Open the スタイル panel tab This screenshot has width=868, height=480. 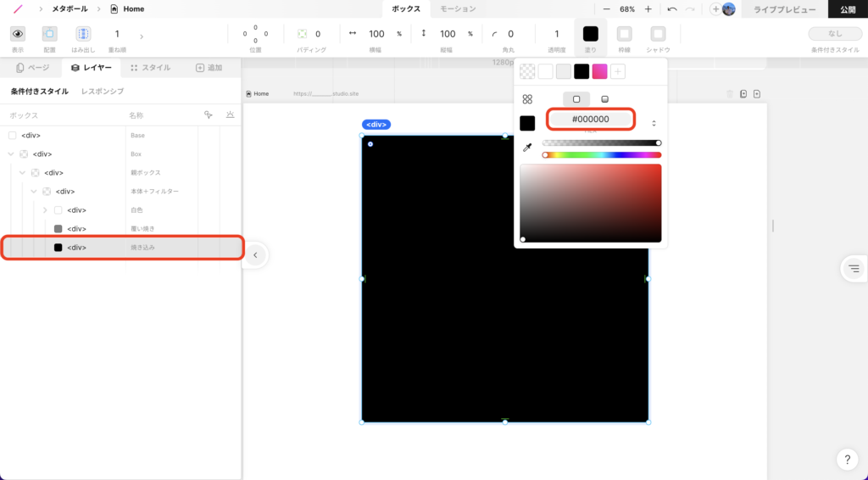coord(151,68)
